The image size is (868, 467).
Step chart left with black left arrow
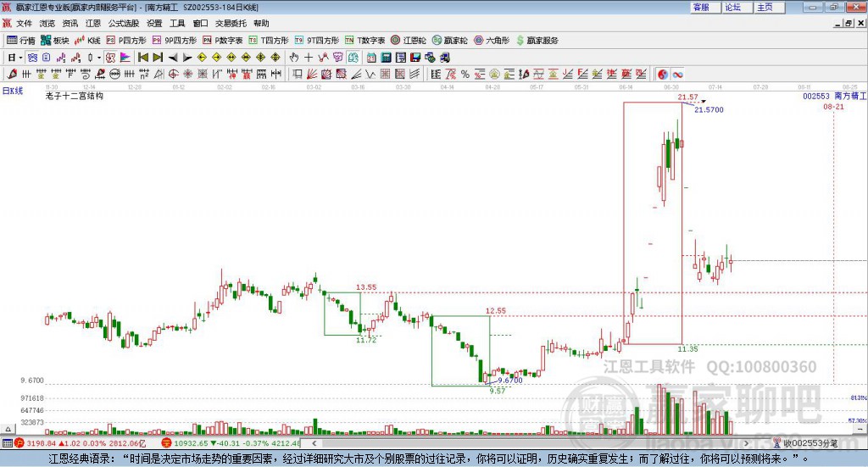(173, 58)
